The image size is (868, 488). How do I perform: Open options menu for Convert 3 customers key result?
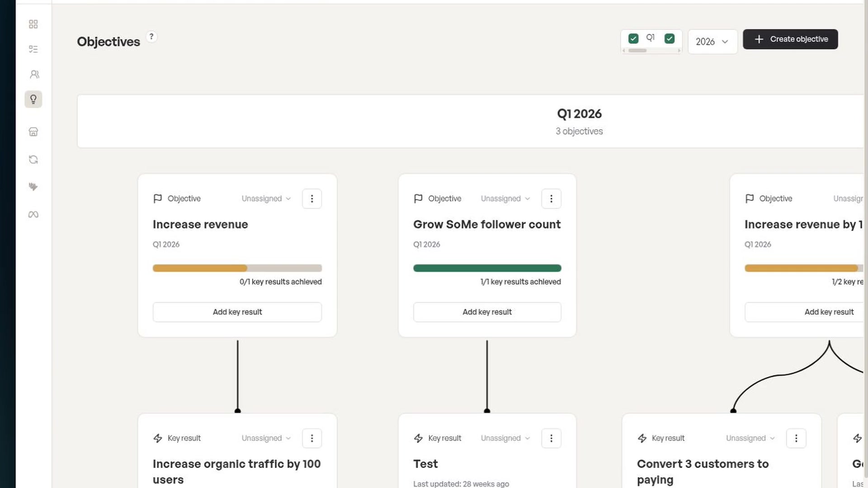coord(796,438)
